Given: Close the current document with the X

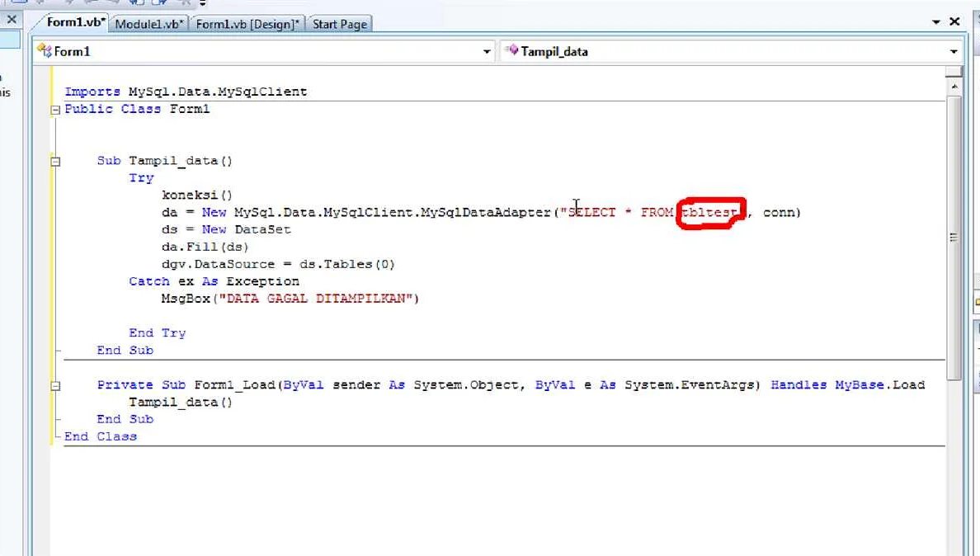Looking at the screenshot, I should (x=954, y=22).
